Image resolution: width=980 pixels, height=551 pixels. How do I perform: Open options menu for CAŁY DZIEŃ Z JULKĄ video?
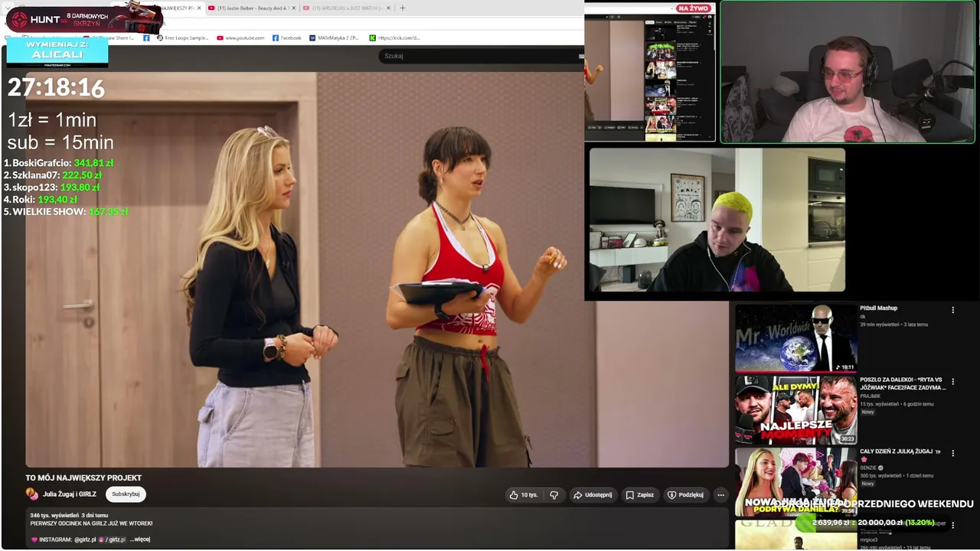[953, 453]
